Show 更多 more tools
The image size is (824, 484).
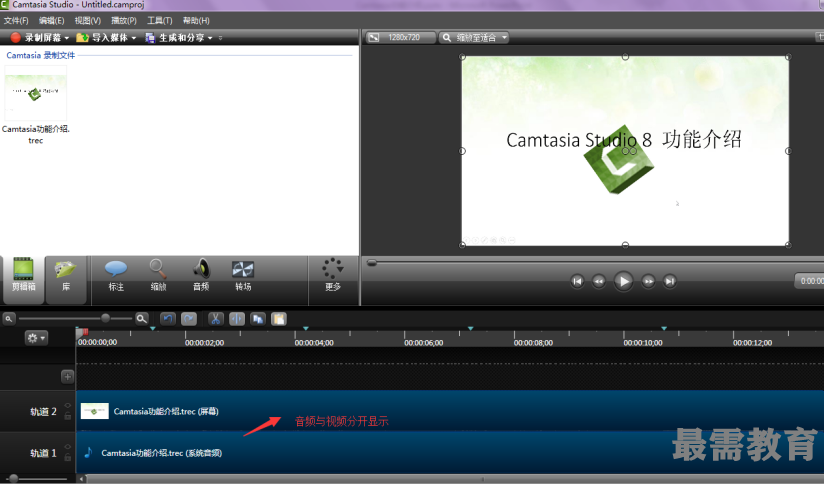tap(333, 275)
